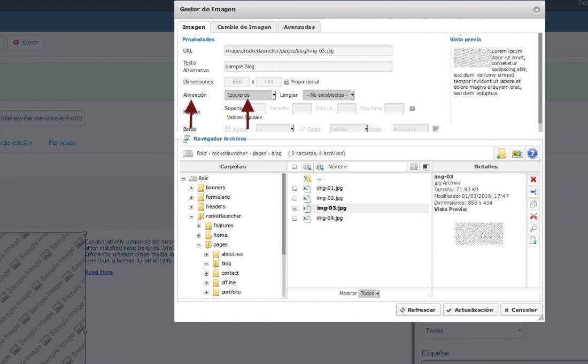Click the magnifier view icon

pos(533,228)
